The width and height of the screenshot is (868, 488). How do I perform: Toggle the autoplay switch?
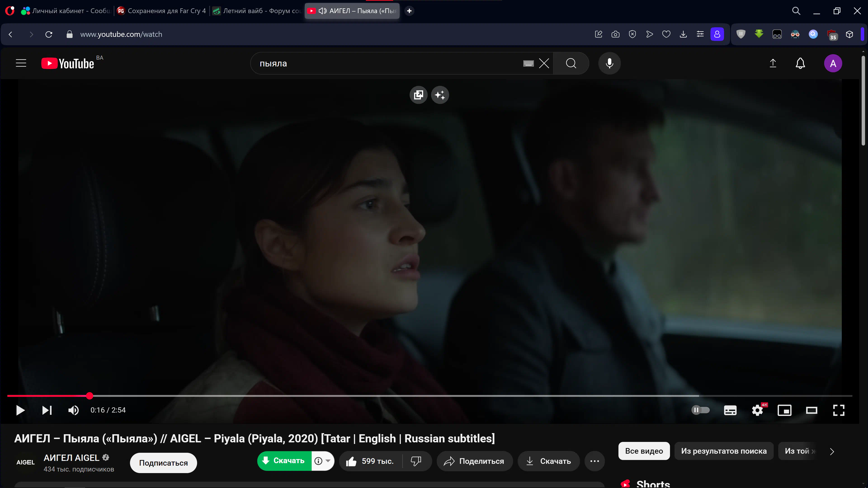coord(700,410)
